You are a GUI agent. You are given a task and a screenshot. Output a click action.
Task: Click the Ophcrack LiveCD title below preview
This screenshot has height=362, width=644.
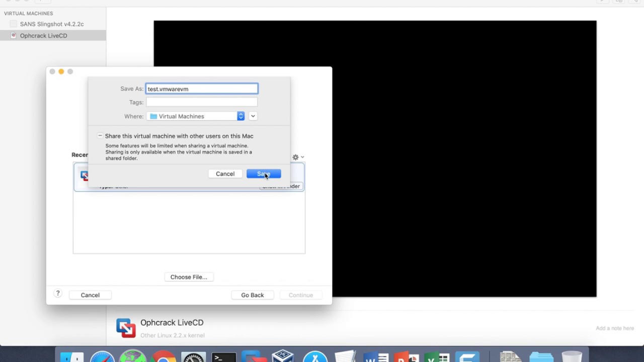pyautogui.click(x=172, y=323)
